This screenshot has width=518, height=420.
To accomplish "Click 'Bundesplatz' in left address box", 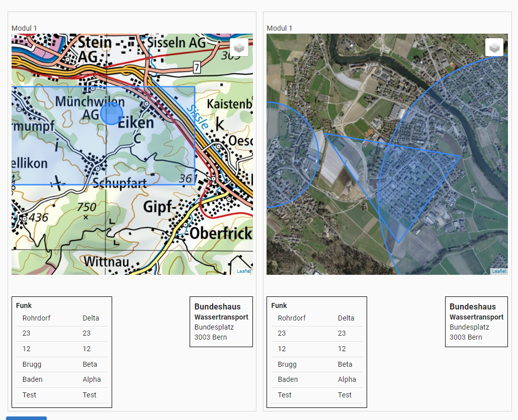I will tap(214, 327).
